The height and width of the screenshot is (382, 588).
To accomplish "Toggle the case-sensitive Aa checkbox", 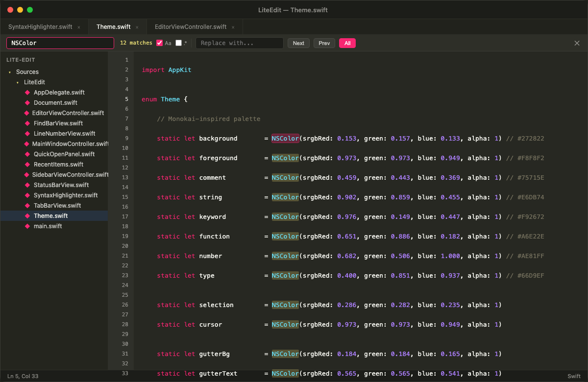I will [159, 43].
